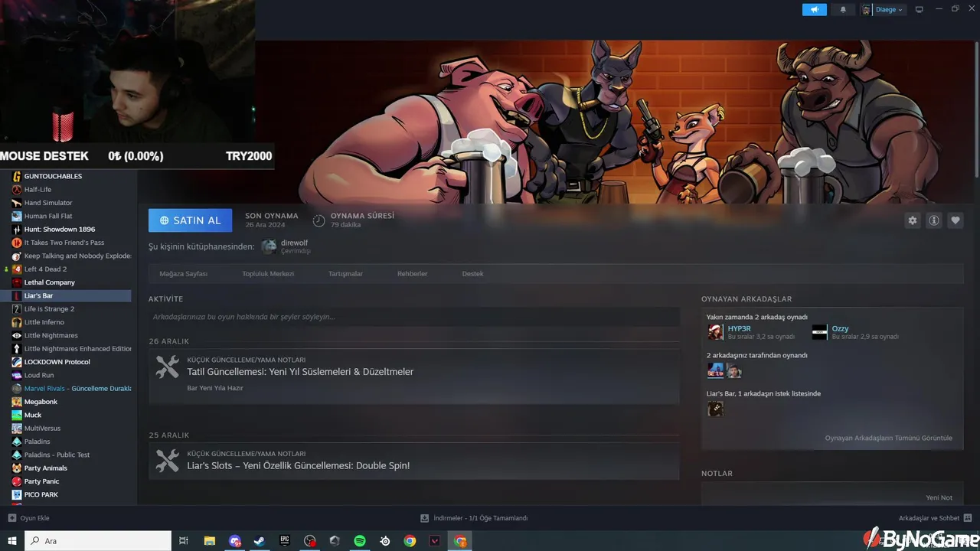
Task: Click the Muck game icon
Action: coord(17,415)
